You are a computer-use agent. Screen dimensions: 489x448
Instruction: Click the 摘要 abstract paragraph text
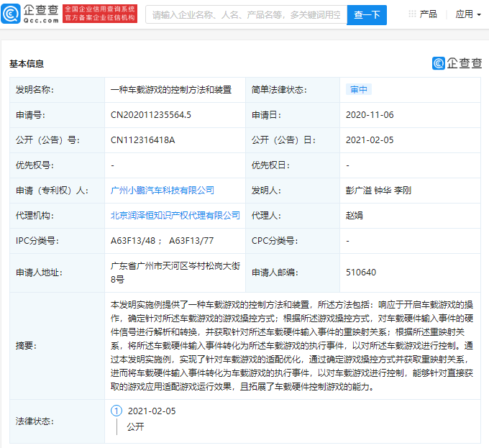coord(292,346)
